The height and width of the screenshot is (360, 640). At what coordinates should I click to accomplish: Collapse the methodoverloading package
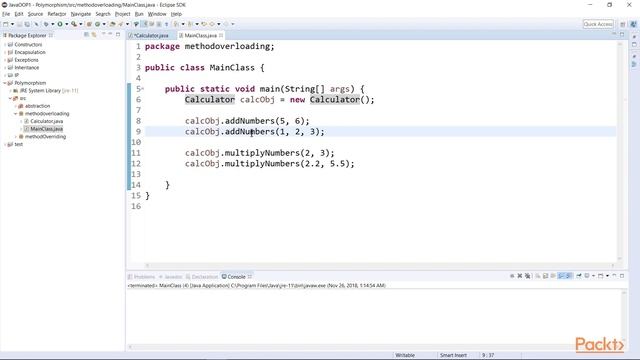[16, 113]
